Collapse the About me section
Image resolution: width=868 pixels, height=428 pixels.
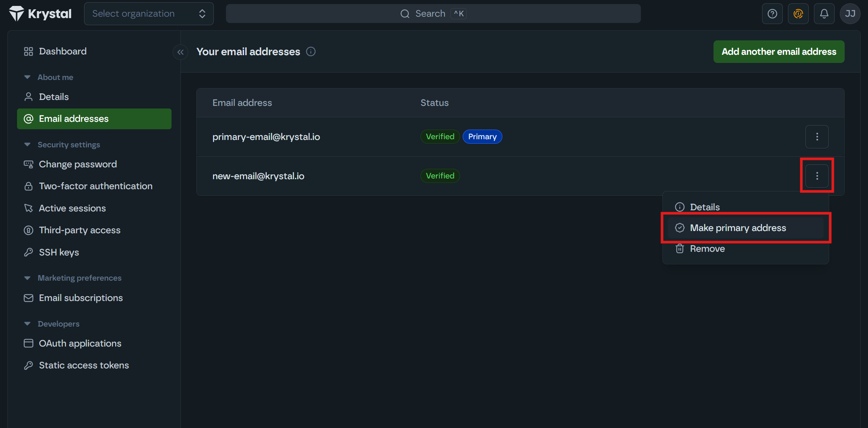coord(27,77)
